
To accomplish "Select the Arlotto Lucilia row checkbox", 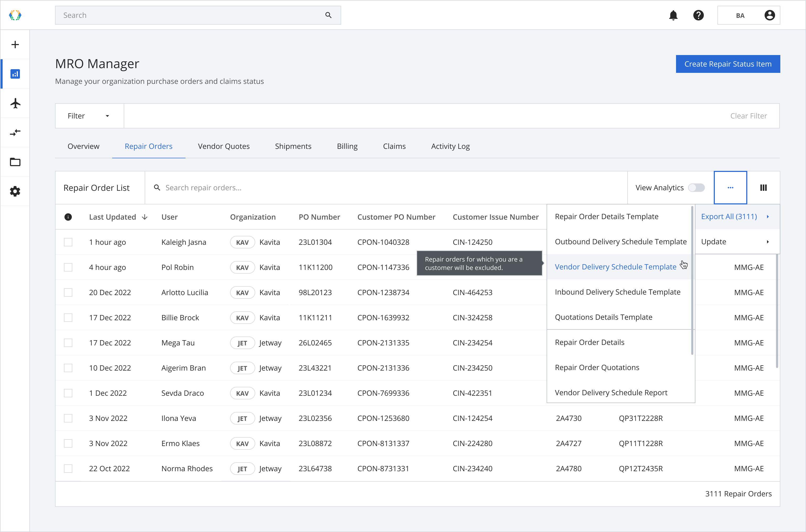I will click(68, 292).
